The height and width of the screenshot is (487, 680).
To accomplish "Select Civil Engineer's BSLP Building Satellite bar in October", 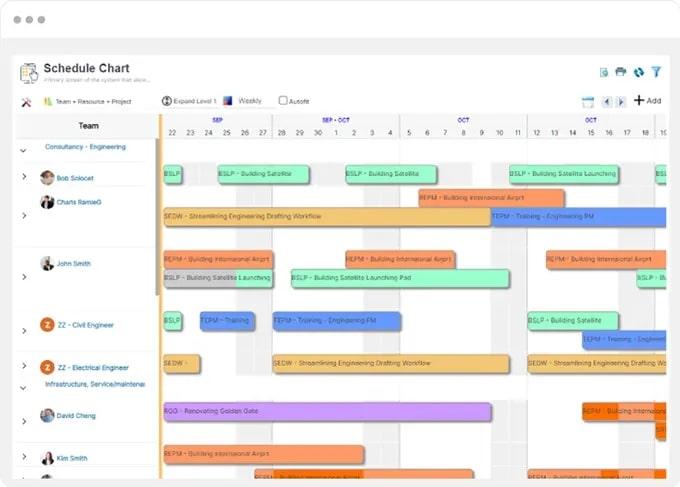I will [573, 321].
